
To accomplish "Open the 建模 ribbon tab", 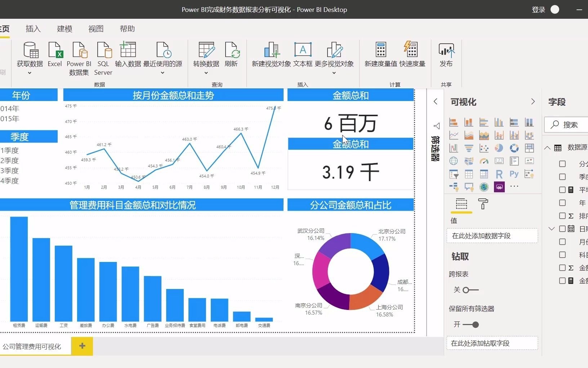I will click(x=64, y=29).
